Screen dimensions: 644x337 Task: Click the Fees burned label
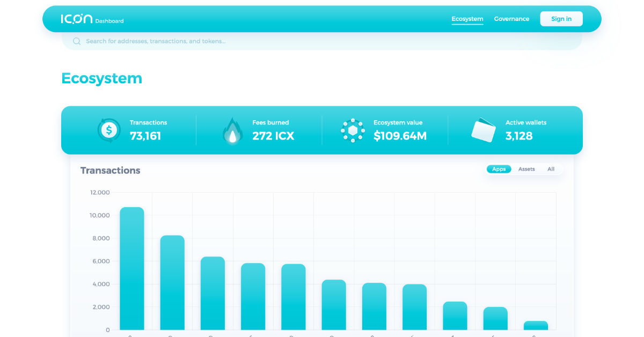[270, 122]
